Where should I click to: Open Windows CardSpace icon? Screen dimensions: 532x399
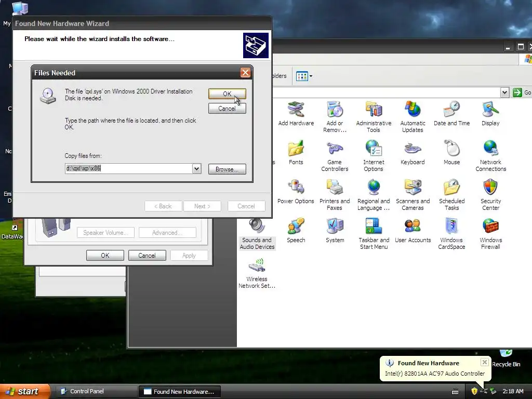tap(451, 234)
